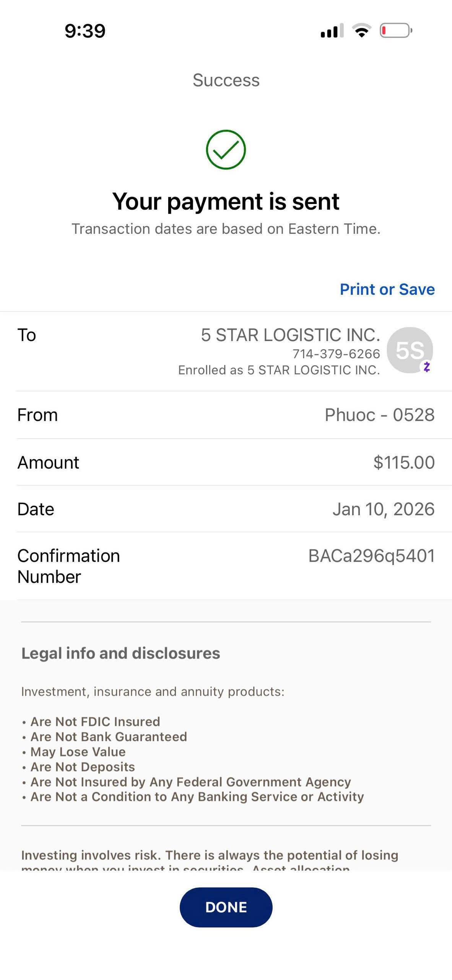The image size is (452, 980).
Task: Tap the battery status icon
Action: 396,31
